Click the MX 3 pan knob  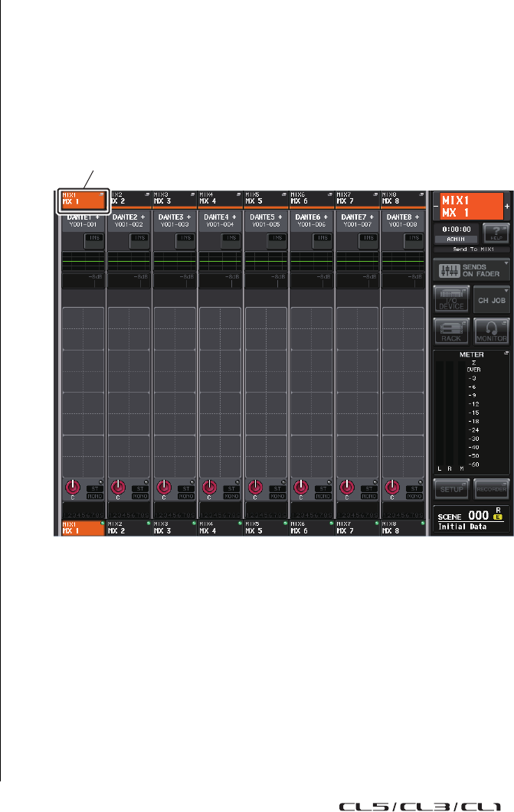pyautogui.click(x=164, y=487)
